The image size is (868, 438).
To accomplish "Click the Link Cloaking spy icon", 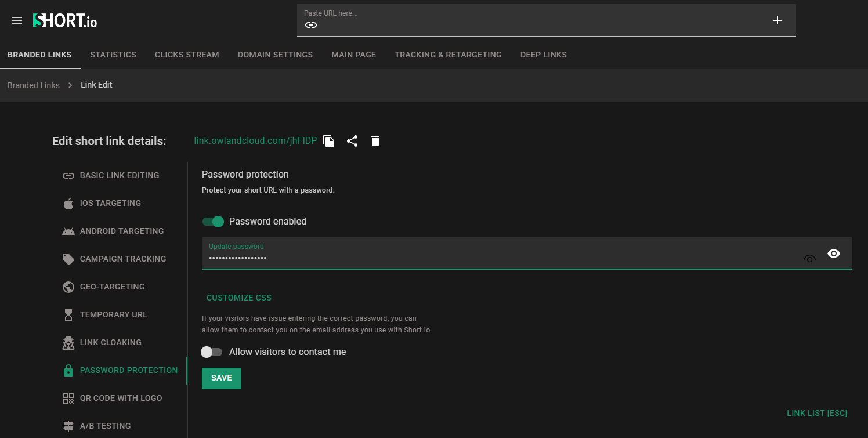I will (68, 342).
